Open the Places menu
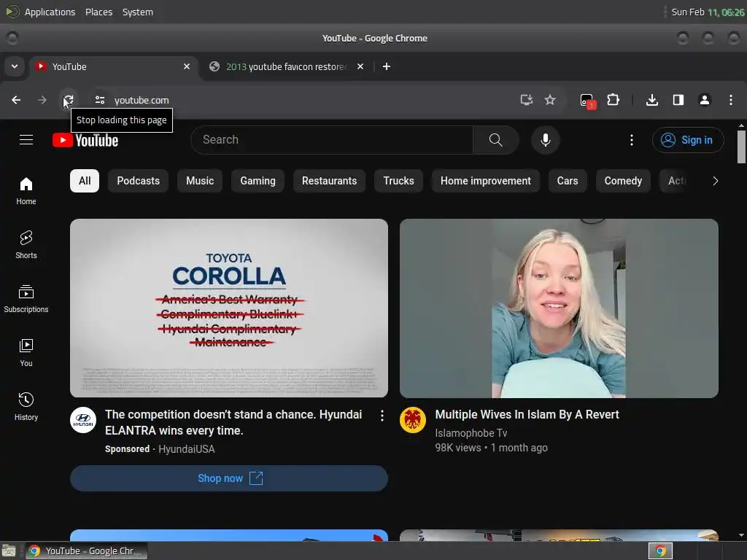This screenshot has width=747, height=560. click(x=98, y=12)
